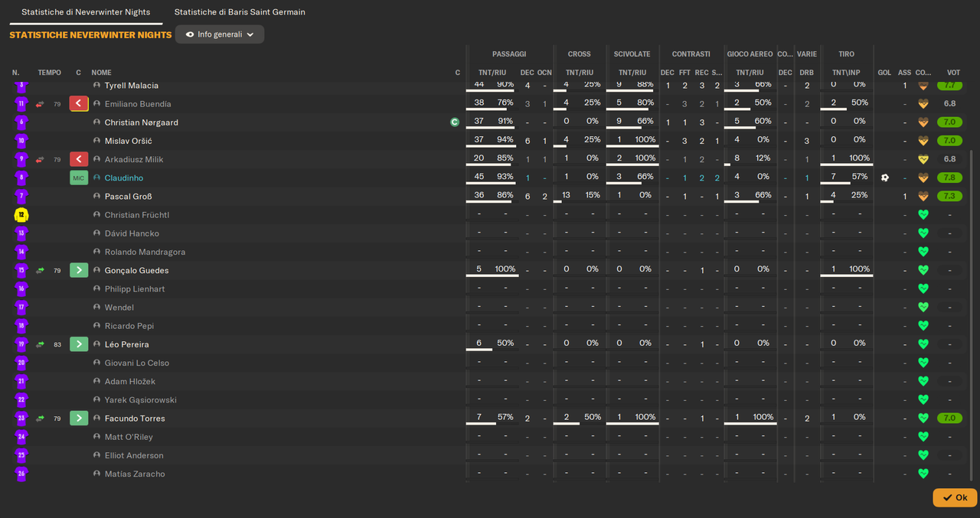The image size is (980, 518).
Task: Click Emiliano Buendía's number 11 shirt icon
Action: (x=21, y=104)
